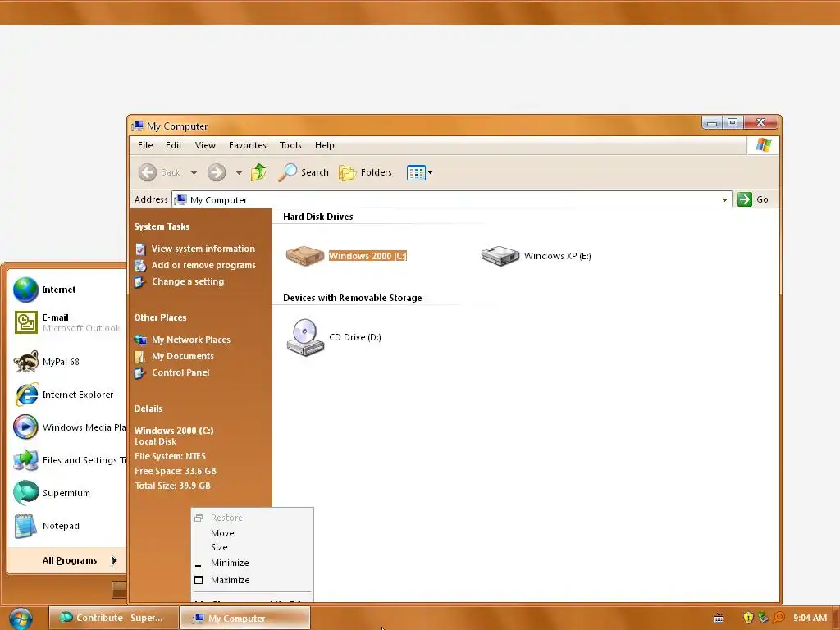This screenshot has width=840, height=630.
Task: Choose Move from the window menu
Action: tap(253, 533)
